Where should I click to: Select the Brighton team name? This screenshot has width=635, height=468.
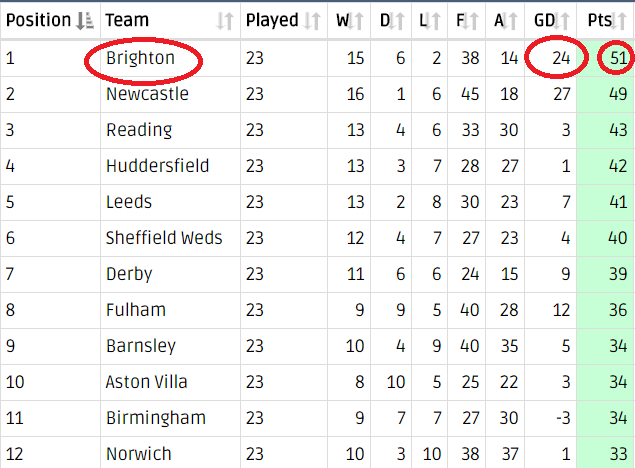pos(140,58)
